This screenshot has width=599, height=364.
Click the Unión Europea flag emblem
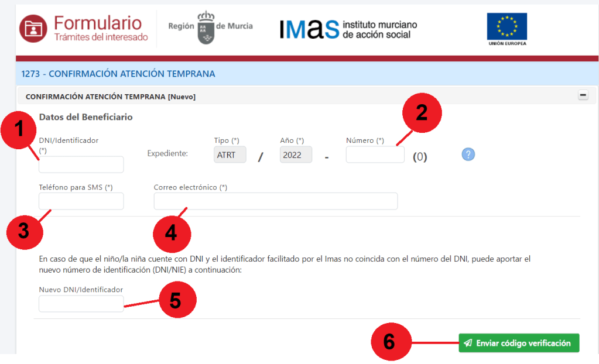(506, 27)
